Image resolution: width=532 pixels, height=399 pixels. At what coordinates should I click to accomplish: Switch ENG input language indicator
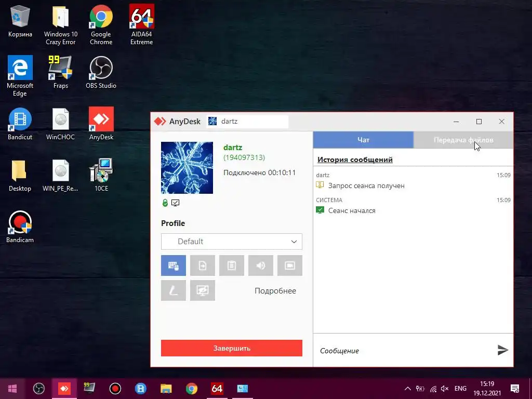460,389
